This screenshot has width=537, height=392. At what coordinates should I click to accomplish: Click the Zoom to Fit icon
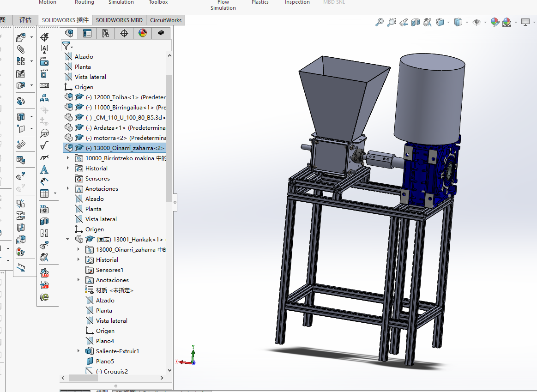tap(380, 22)
